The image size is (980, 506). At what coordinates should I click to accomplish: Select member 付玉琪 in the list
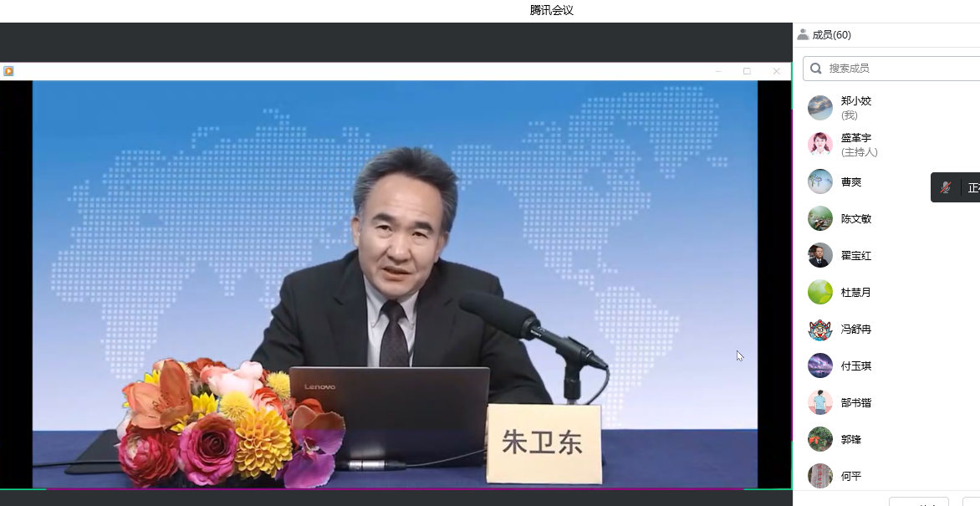tap(855, 365)
